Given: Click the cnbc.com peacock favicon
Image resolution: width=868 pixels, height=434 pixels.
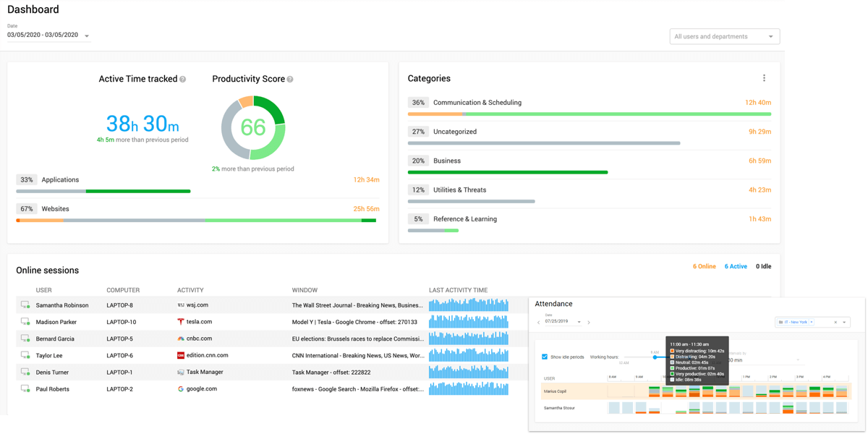Looking at the screenshot, I should click(181, 339).
